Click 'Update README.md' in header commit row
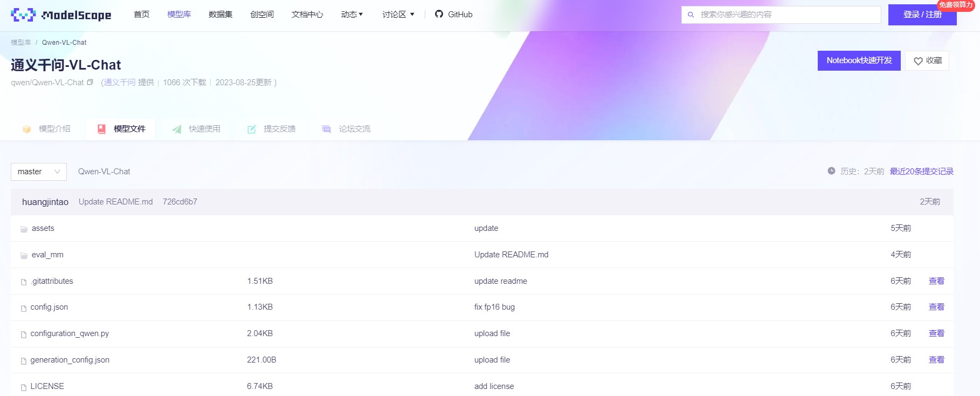The height and width of the screenshot is (396, 980). tap(116, 202)
